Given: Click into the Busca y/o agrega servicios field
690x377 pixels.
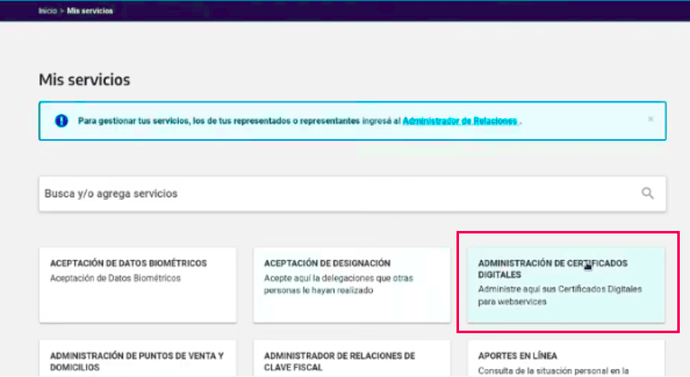Looking at the screenshot, I should pyautogui.click(x=352, y=194).
